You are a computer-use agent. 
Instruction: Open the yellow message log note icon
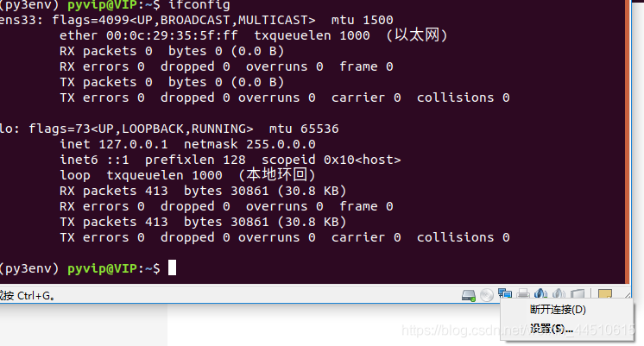(605, 294)
